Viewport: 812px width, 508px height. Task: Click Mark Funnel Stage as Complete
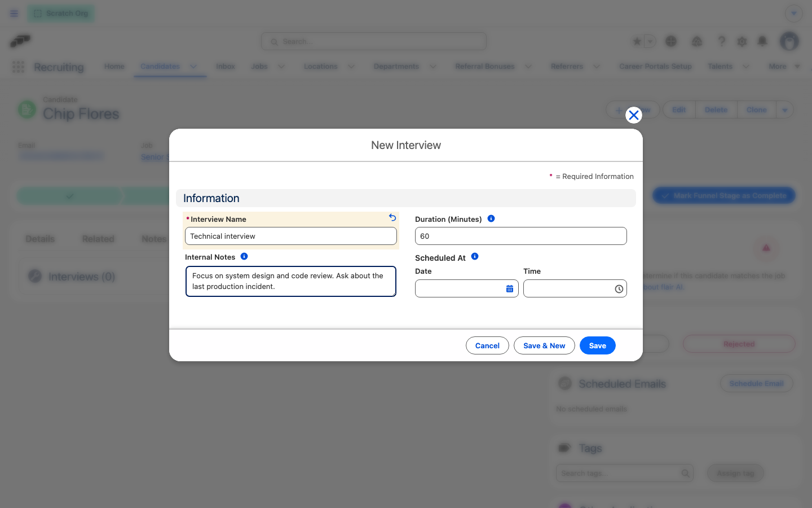tap(724, 196)
